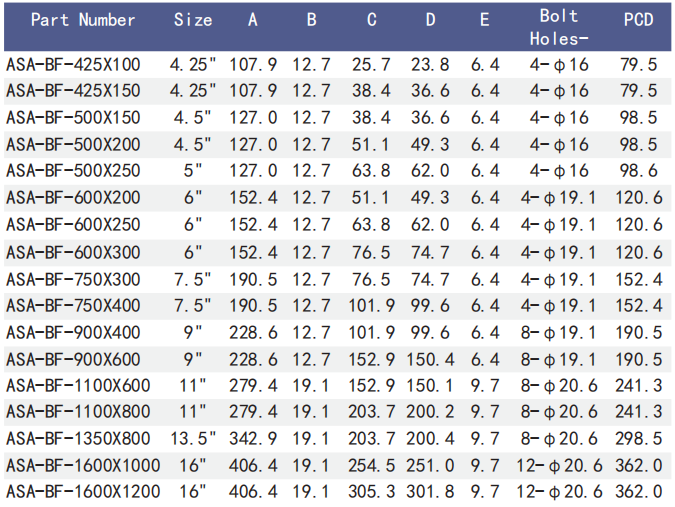This screenshot has width=675, height=507.
Task: Select the 305.3 value in column C
Action: click(372, 491)
